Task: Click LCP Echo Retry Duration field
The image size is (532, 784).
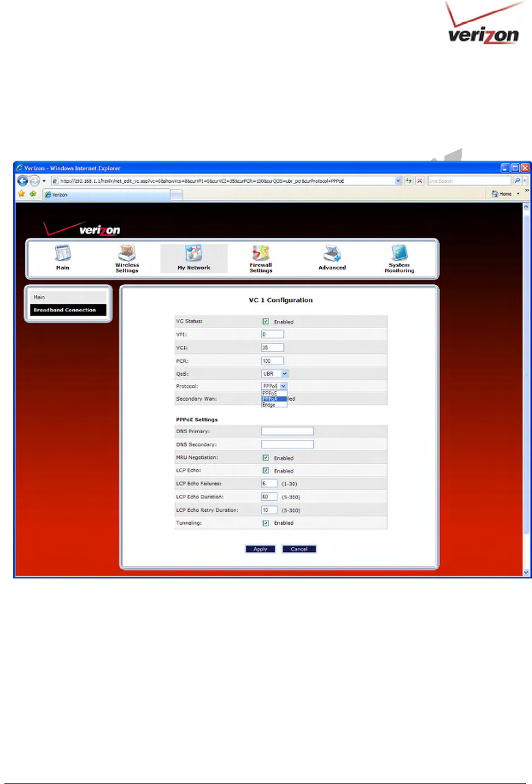Action: click(269, 510)
